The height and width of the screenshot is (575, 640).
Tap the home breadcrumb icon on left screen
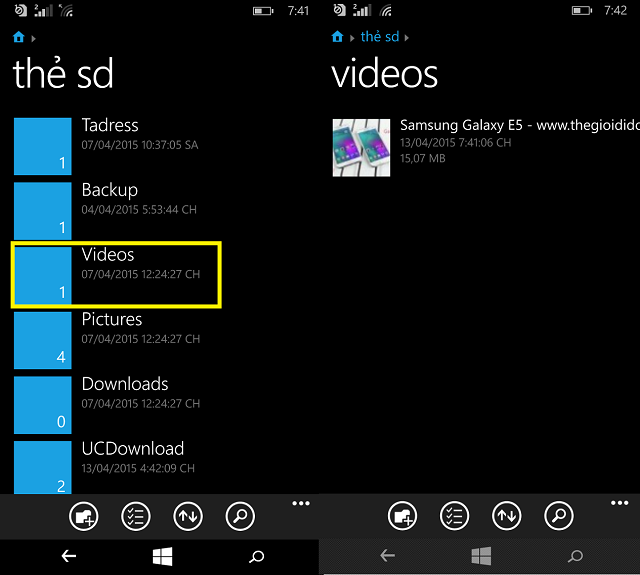(19, 37)
